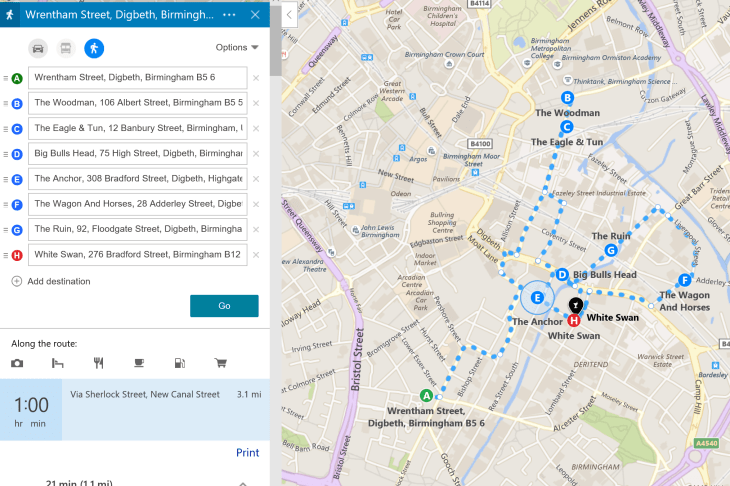The width and height of the screenshot is (730, 486).
Task: Click the White Swan H map marker
Action: click(573, 321)
